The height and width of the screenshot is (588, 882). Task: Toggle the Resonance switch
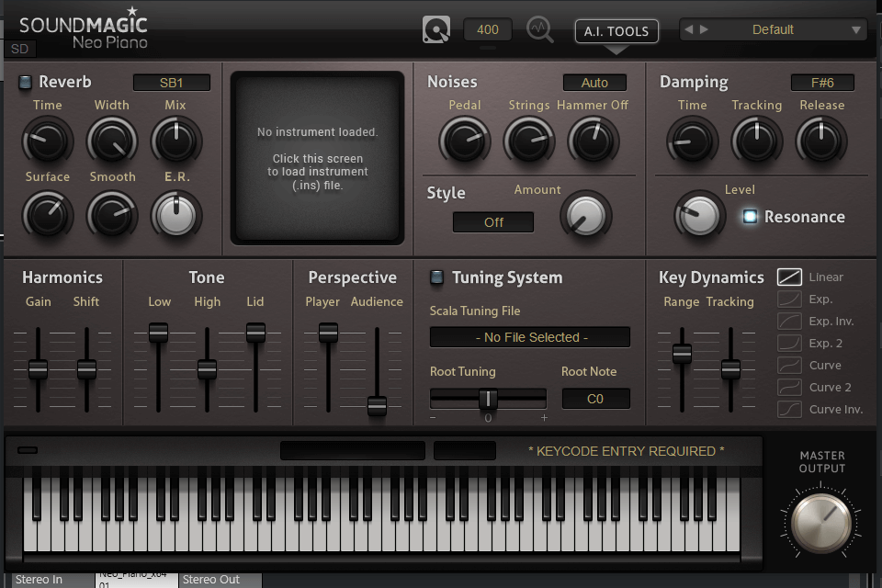750,217
